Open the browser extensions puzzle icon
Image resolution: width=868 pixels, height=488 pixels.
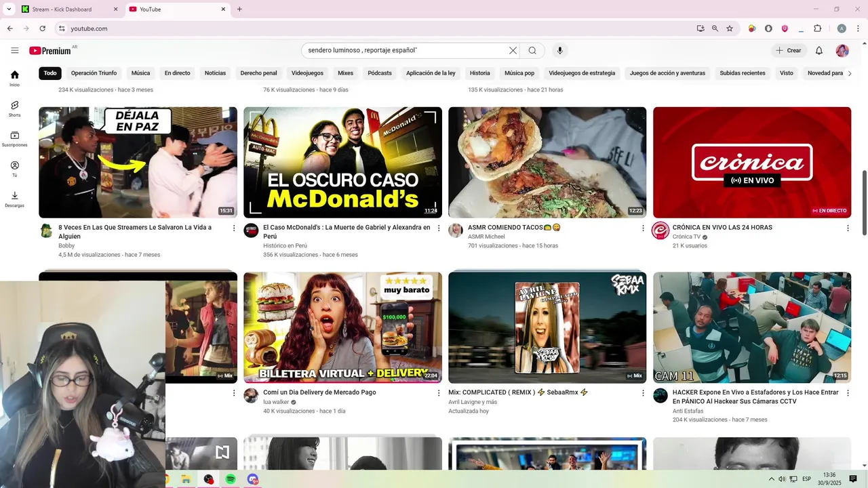(x=817, y=28)
